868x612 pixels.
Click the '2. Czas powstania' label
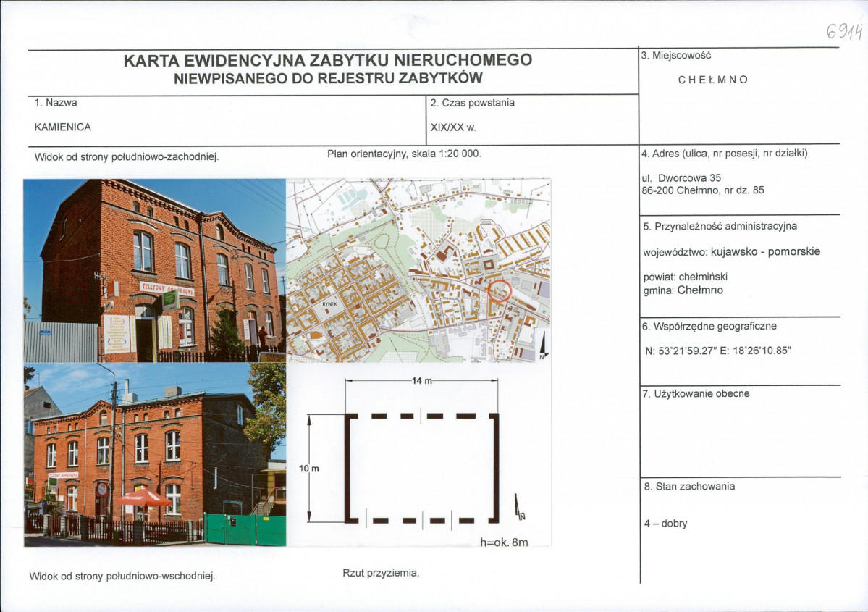coord(473,103)
